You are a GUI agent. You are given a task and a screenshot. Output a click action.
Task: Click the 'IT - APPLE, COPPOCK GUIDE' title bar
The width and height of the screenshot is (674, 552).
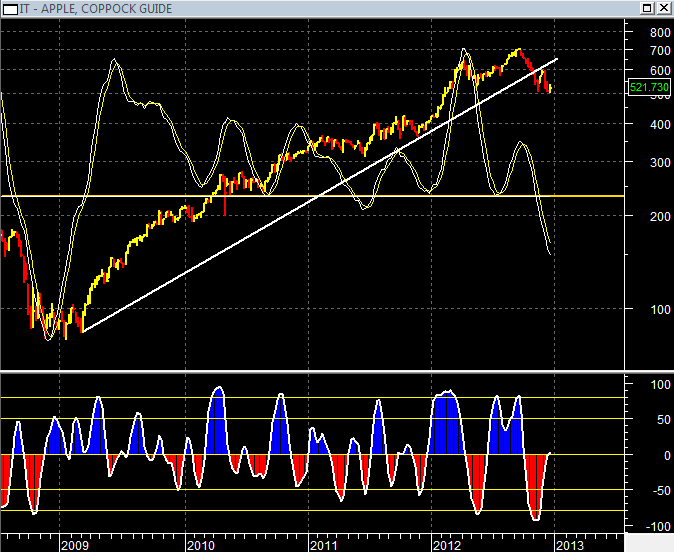(300, 8)
